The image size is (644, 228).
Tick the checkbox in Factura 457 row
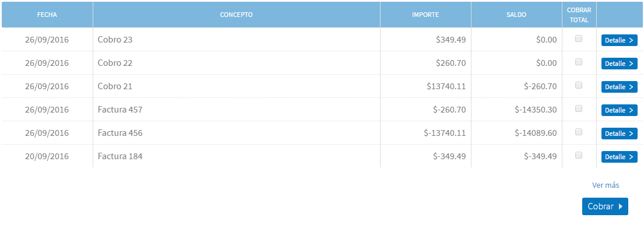[x=579, y=108]
